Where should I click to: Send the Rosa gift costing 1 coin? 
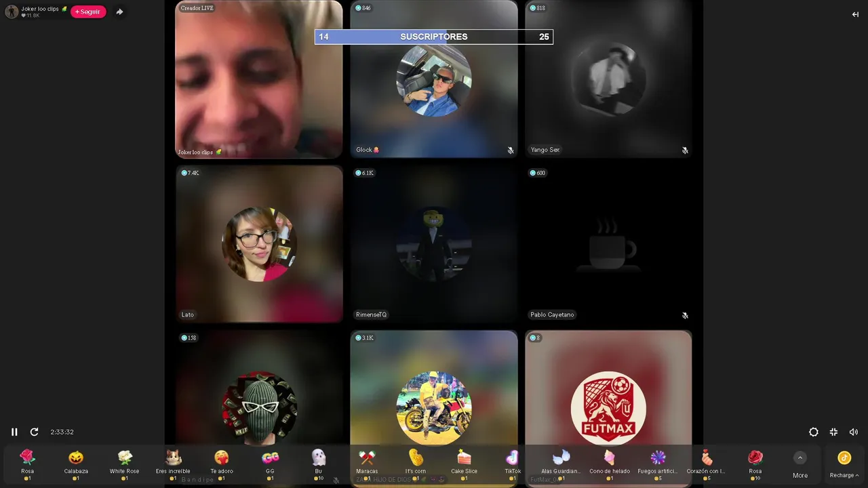click(27, 465)
